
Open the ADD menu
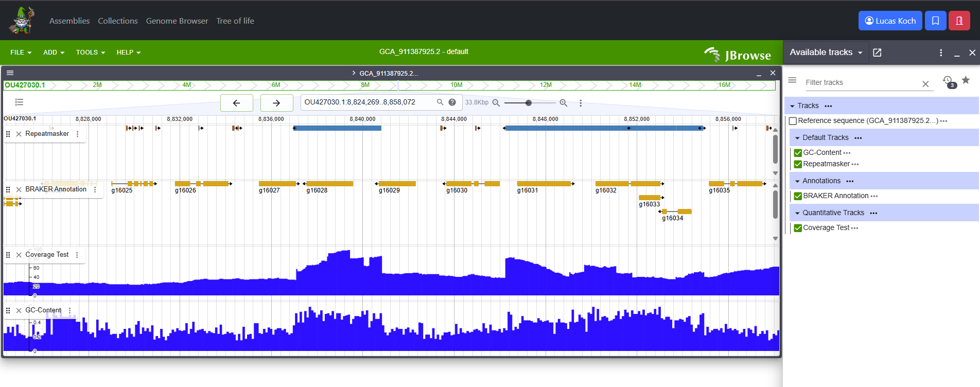54,52
